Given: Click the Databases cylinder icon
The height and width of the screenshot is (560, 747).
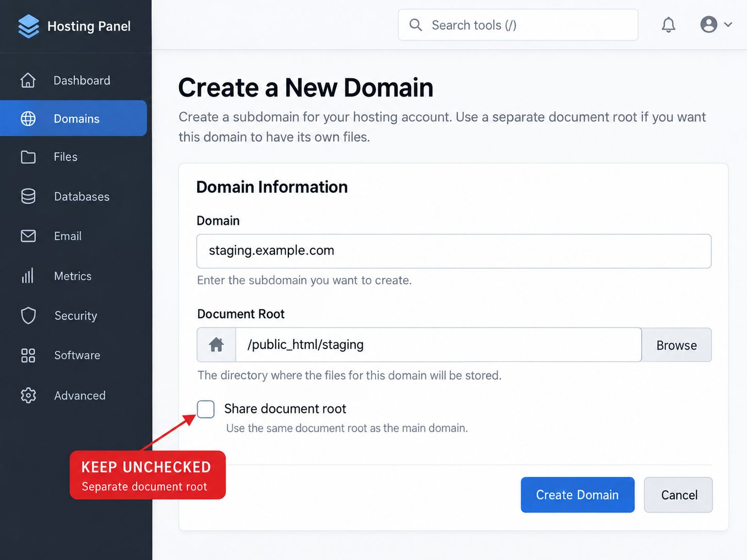Looking at the screenshot, I should tap(28, 196).
